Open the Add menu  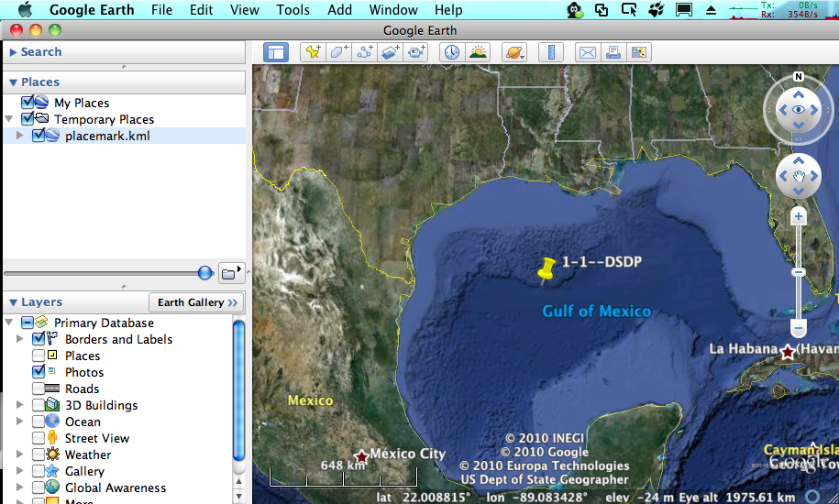(340, 9)
